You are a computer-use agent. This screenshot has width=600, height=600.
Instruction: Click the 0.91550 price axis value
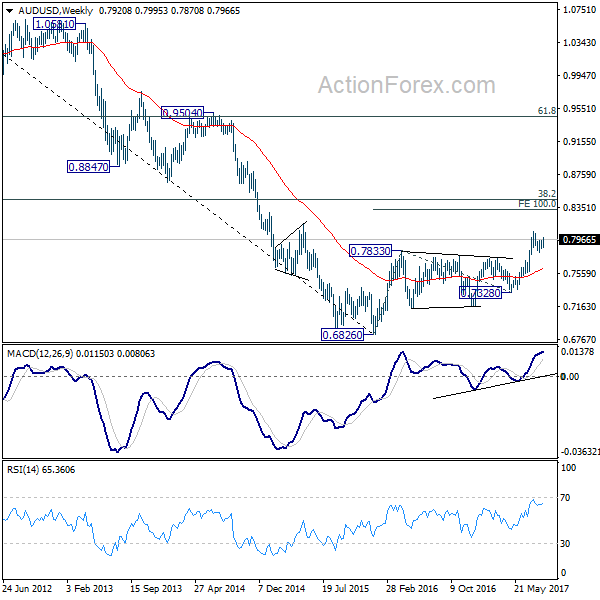[579, 142]
